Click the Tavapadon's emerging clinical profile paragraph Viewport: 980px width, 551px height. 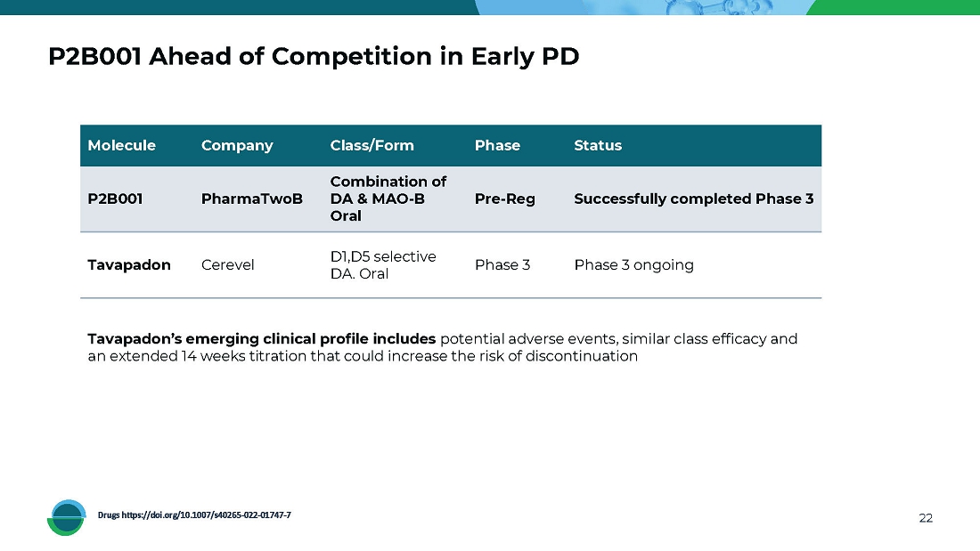pos(442,347)
